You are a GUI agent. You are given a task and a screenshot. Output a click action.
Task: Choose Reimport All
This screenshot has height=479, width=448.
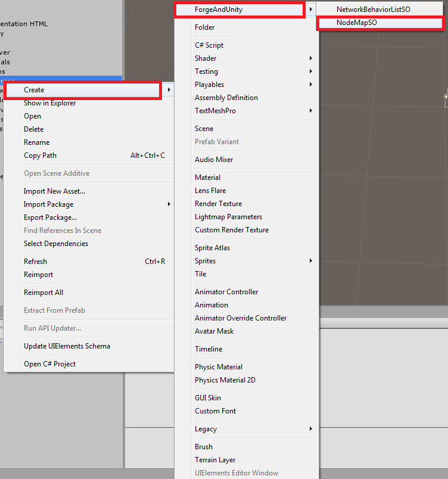[x=89, y=293]
